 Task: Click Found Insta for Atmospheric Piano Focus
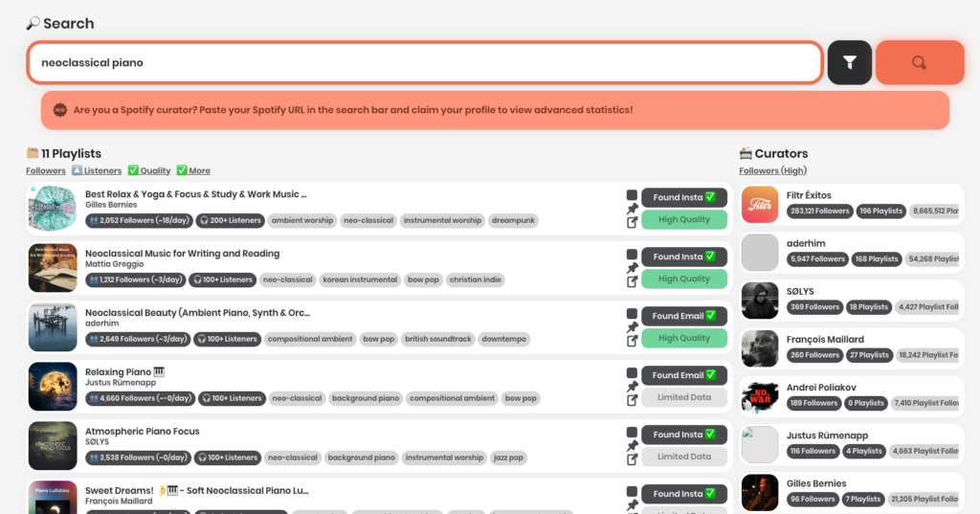tap(684, 435)
